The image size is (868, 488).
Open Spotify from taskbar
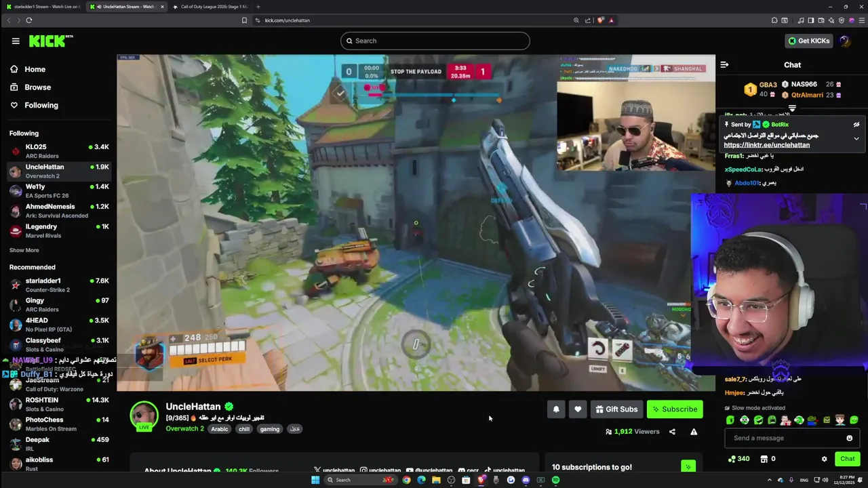point(555,480)
